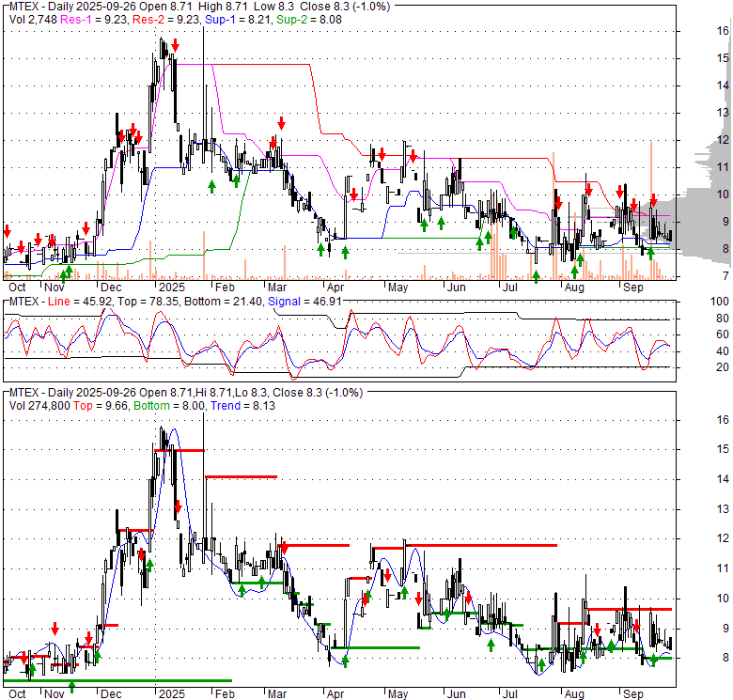Click the Res-2 = 9.23 label
The image size is (733, 700).
coord(165,20)
